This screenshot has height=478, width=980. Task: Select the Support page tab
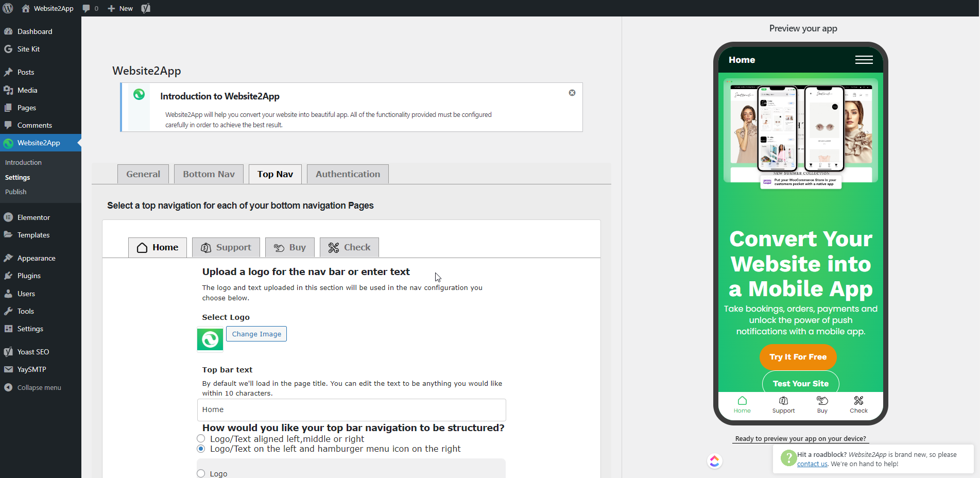tap(226, 247)
